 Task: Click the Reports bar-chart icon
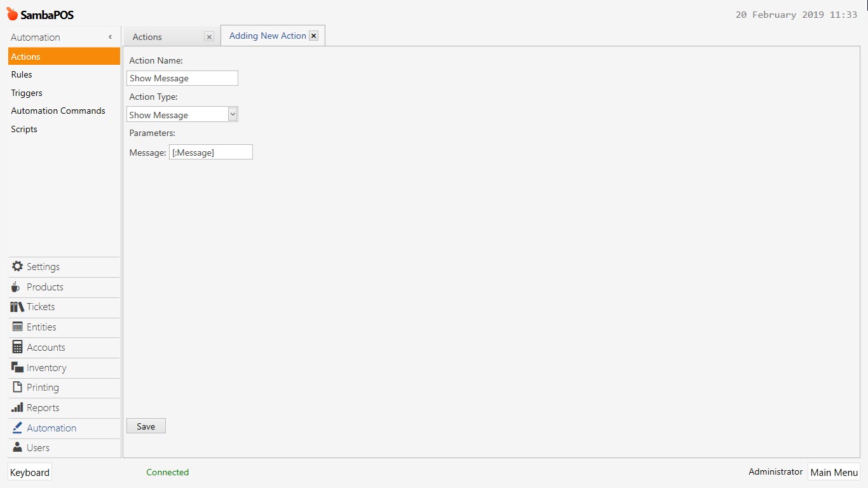16,407
